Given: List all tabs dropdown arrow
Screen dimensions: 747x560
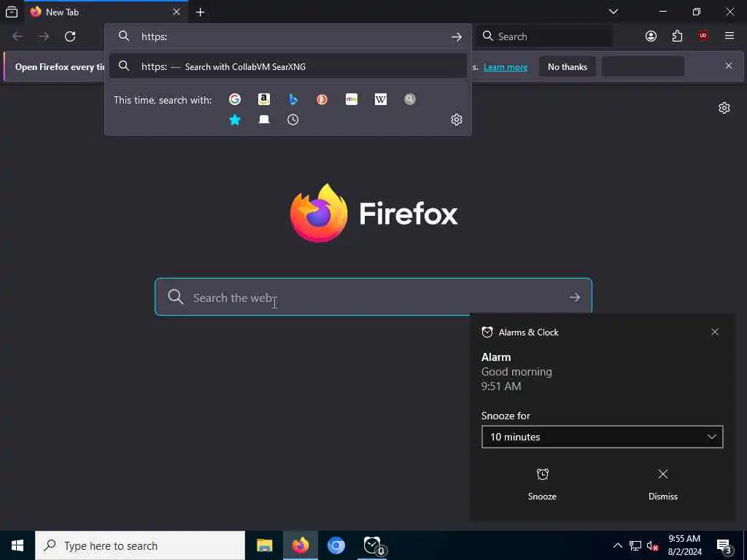Looking at the screenshot, I should pyautogui.click(x=614, y=12).
